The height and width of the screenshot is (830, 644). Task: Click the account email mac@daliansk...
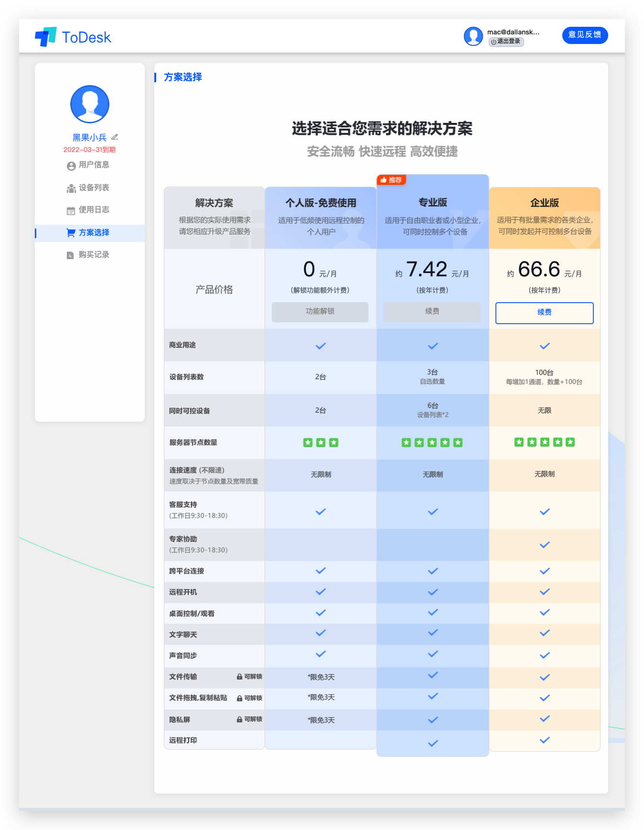click(x=513, y=32)
